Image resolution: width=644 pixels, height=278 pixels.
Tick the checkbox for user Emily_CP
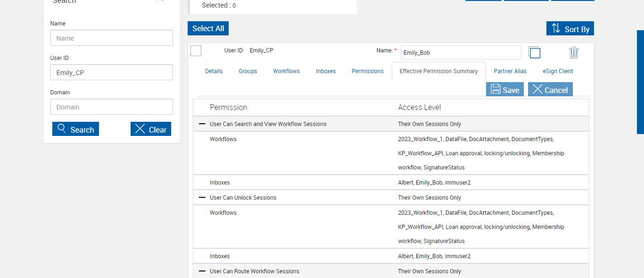tap(196, 51)
